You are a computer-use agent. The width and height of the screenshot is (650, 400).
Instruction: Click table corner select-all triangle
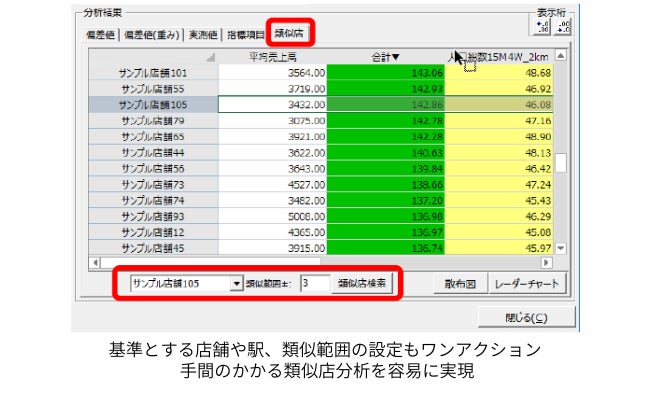click(211, 58)
